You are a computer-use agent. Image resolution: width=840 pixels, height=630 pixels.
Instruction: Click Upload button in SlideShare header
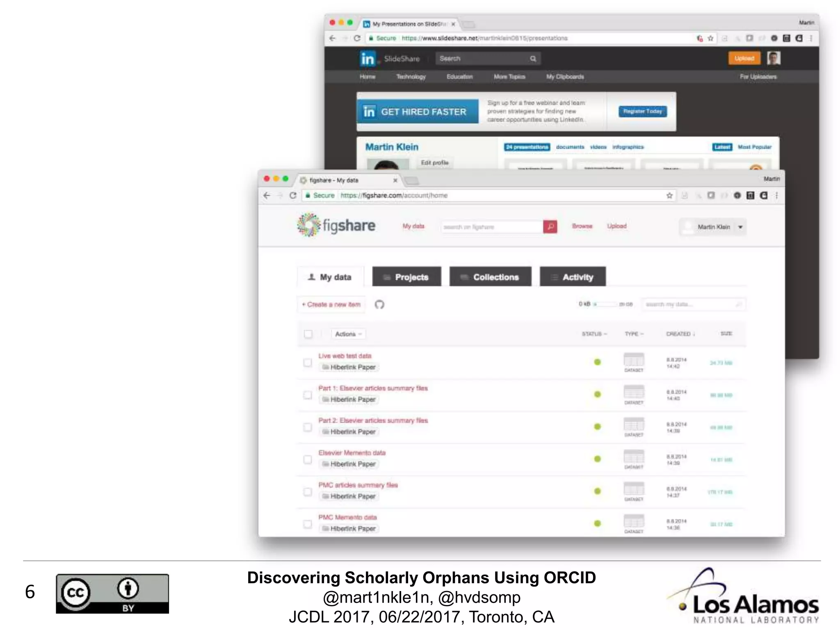[744, 58]
